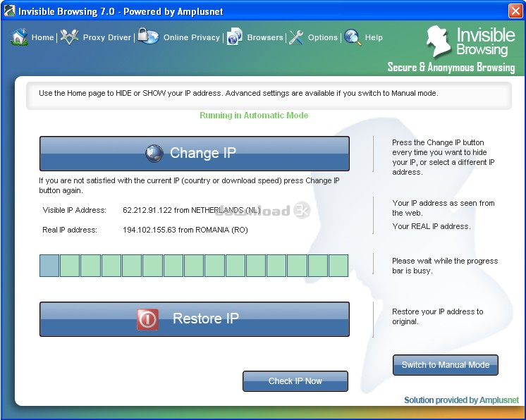Click the Invisible Browsing detective logo

[439, 42]
